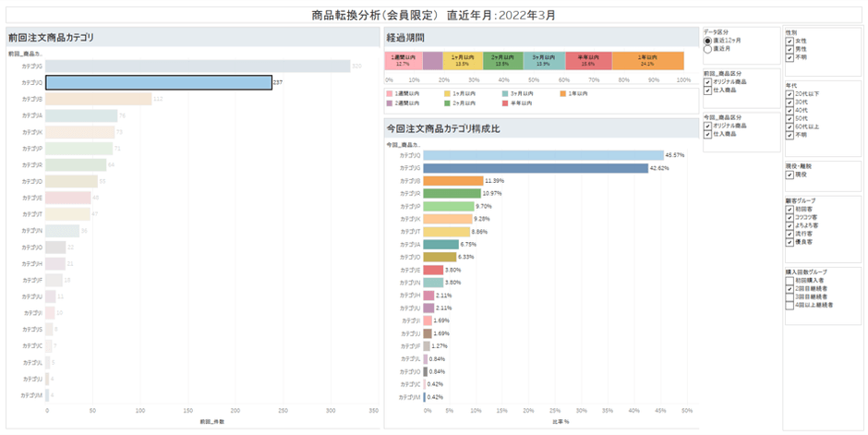This screenshot has height=435, width=868.
Task: Uncheck オリジナル商品 under 前回_商品区分
Action: [x=707, y=81]
